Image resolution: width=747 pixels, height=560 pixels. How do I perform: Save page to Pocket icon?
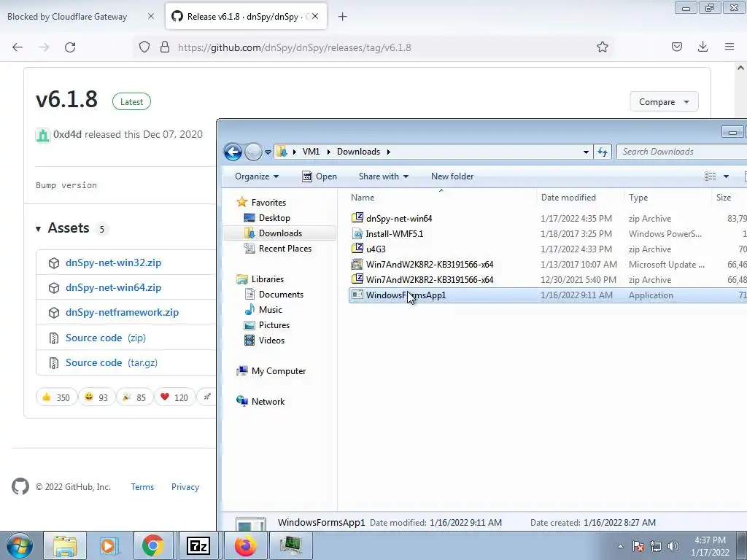click(x=676, y=47)
